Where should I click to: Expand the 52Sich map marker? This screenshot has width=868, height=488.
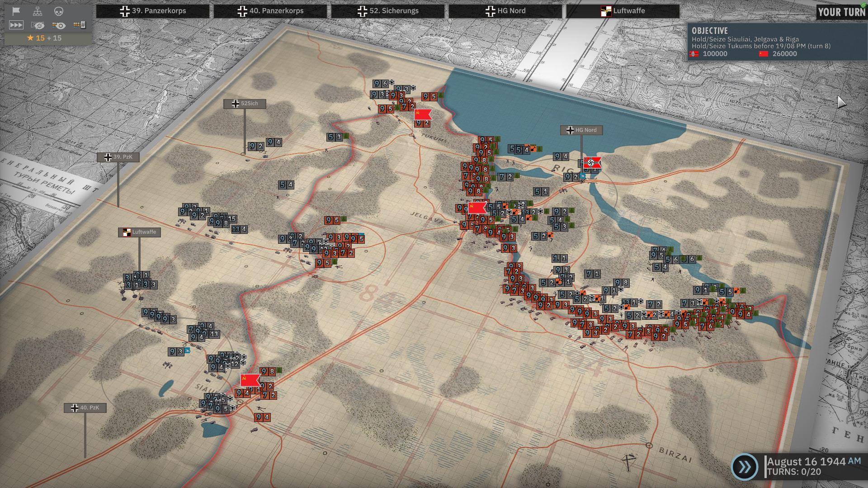click(245, 104)
